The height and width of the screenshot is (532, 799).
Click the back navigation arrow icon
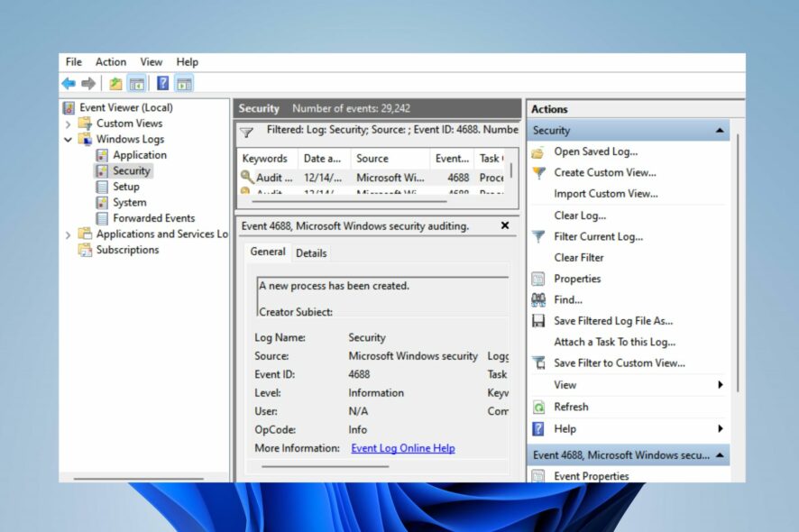click(69, 83)
